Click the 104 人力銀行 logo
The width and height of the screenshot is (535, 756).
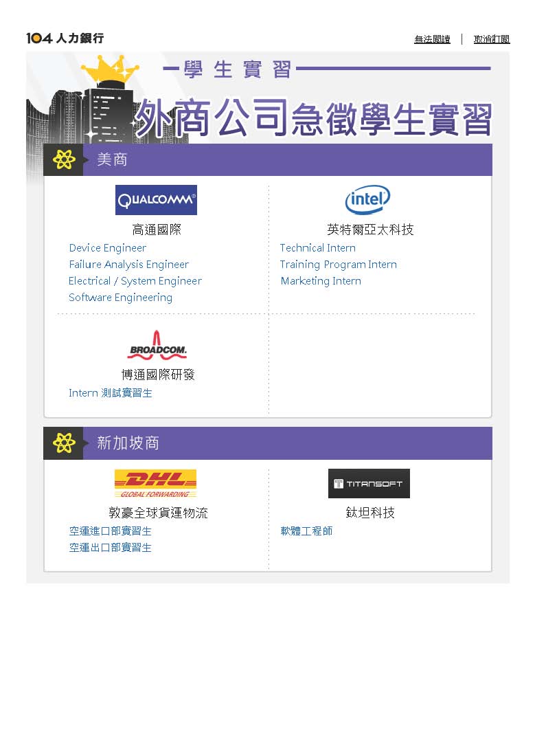[x=65, y=38]
